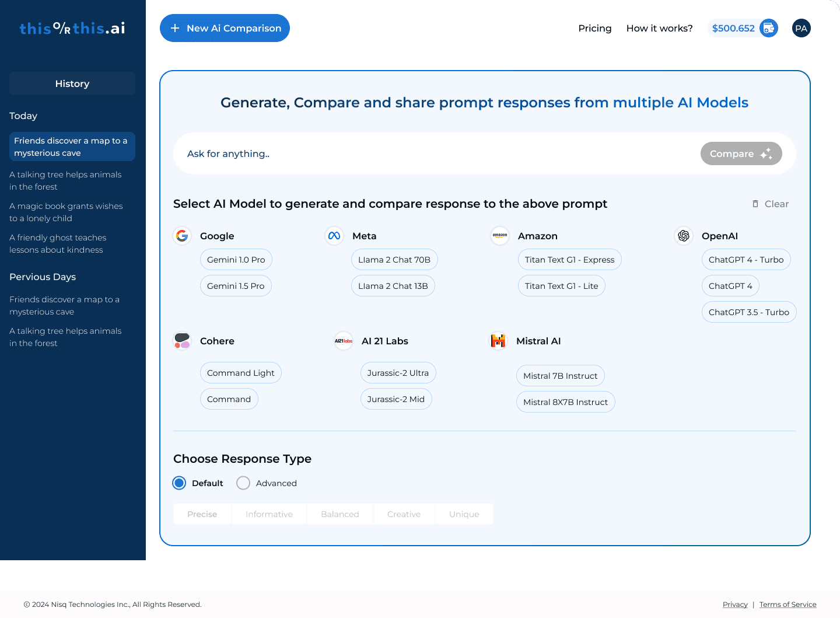Click the Amazon provider logo

pos(500,236)
